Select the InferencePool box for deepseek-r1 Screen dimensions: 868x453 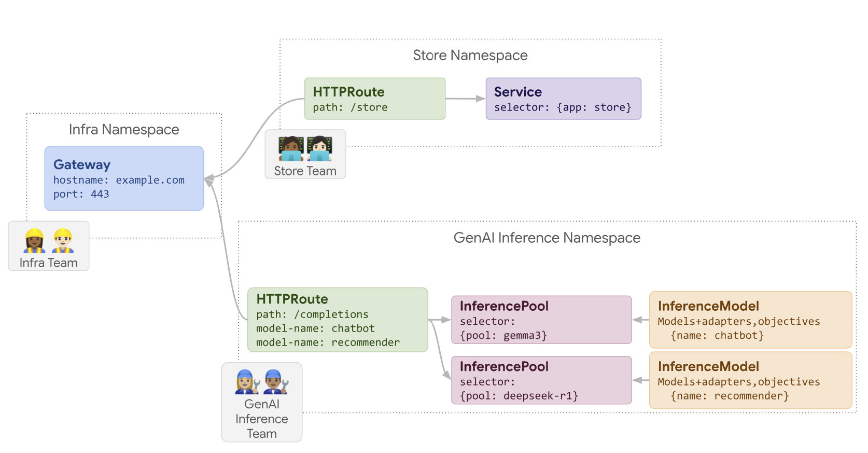click(x=541, y=380)
